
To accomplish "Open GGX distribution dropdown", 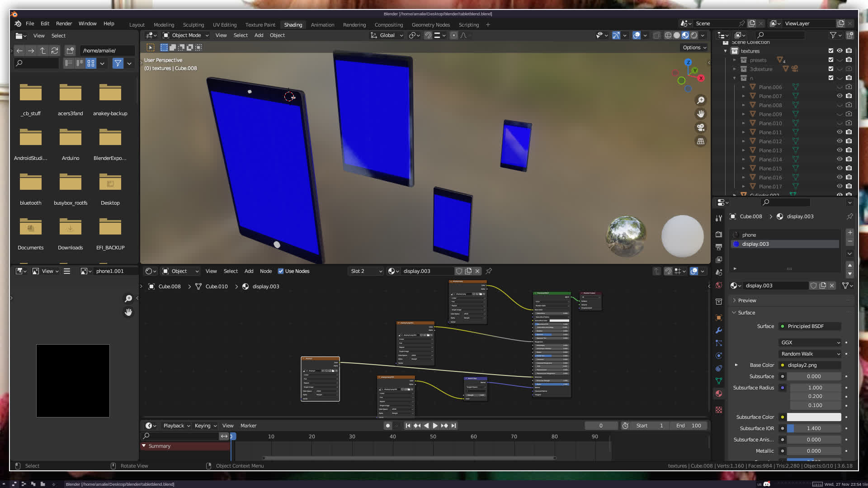I will click(810, 343).
